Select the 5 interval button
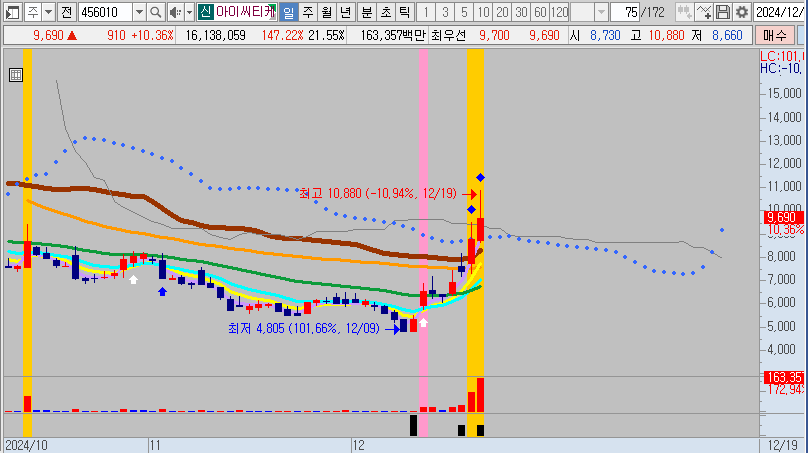808x453 pixels. pos(464,12)
